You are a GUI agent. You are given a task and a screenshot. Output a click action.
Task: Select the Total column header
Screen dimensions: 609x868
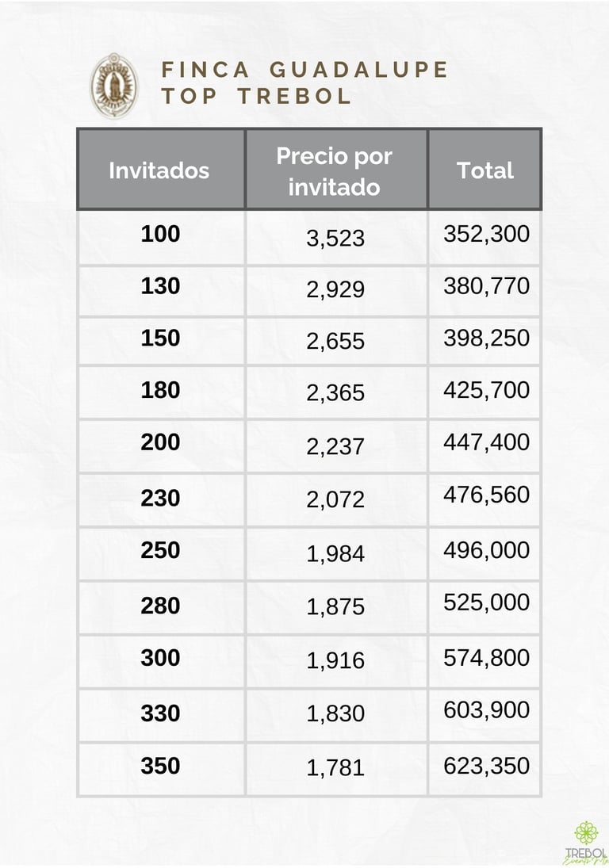(485, 170)
